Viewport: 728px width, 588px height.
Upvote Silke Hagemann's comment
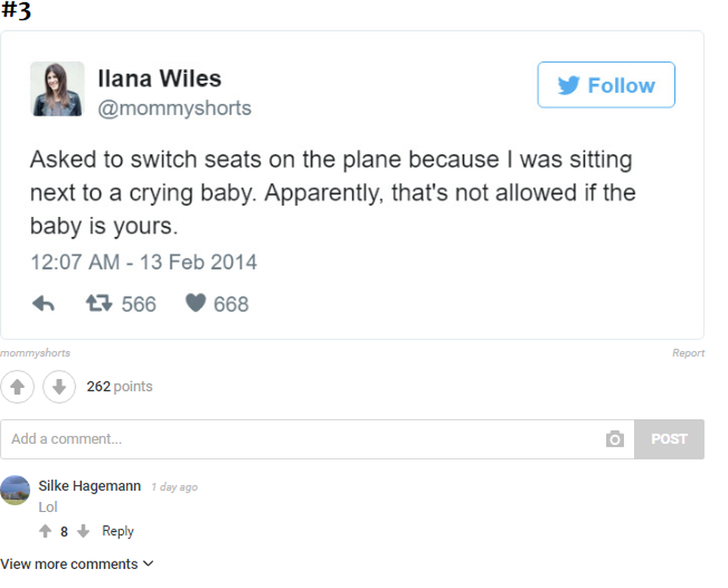pyautogui.click(x=46, y=532)
